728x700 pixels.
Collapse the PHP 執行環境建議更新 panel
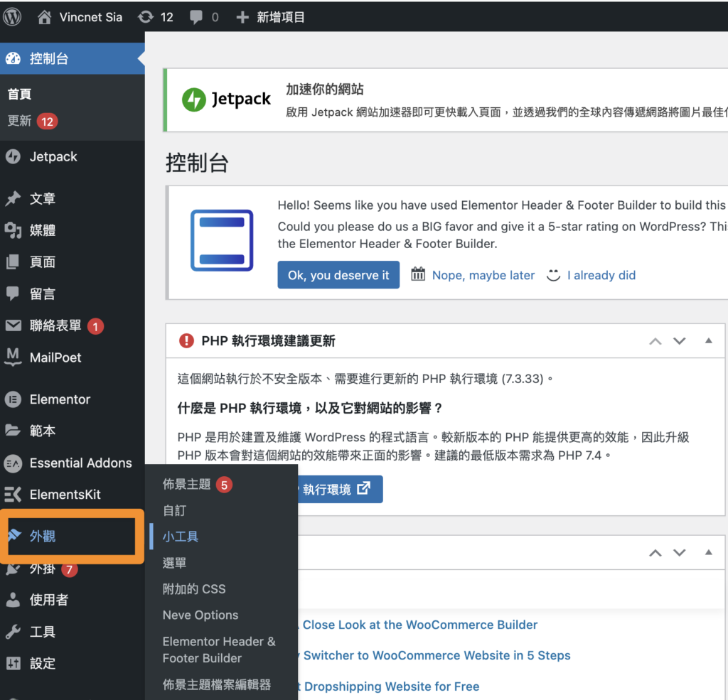(x=709, y=340)
